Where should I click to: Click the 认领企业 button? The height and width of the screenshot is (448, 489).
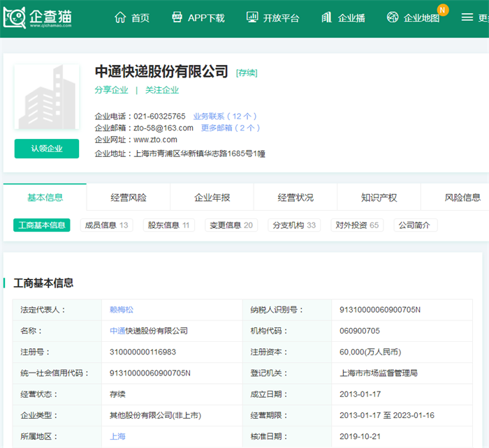47,149
